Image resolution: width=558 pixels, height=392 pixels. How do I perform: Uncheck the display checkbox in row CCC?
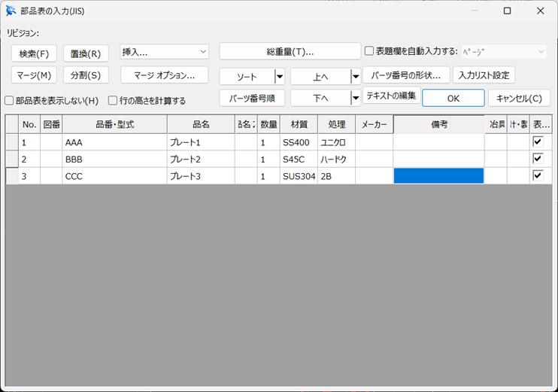(538, 175)
